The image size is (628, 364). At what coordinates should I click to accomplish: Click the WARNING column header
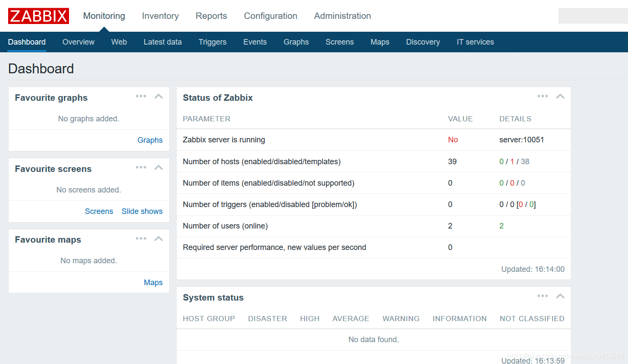(401, 319)
